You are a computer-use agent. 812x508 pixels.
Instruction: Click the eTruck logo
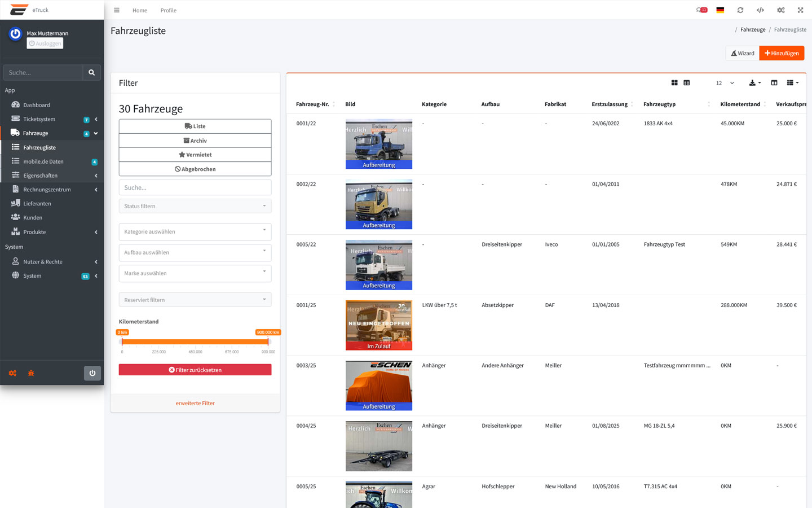(x=19, y=10)
